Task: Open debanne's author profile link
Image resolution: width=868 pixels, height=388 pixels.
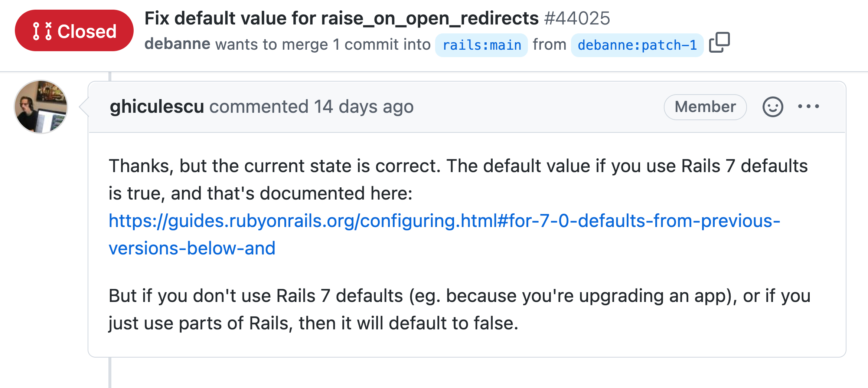Action: (177, 44)
